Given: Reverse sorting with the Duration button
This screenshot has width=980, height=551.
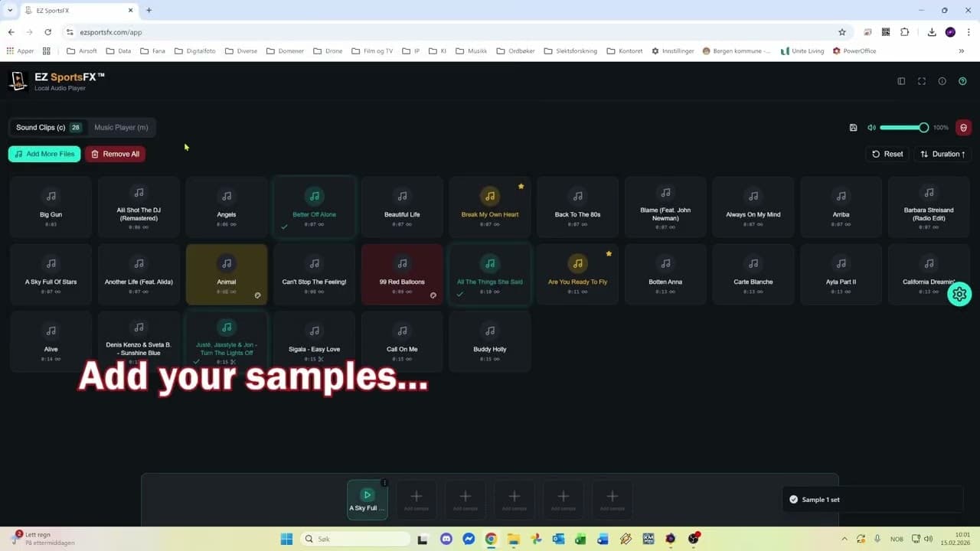Looking at the screenshot, I should (942, 154).
